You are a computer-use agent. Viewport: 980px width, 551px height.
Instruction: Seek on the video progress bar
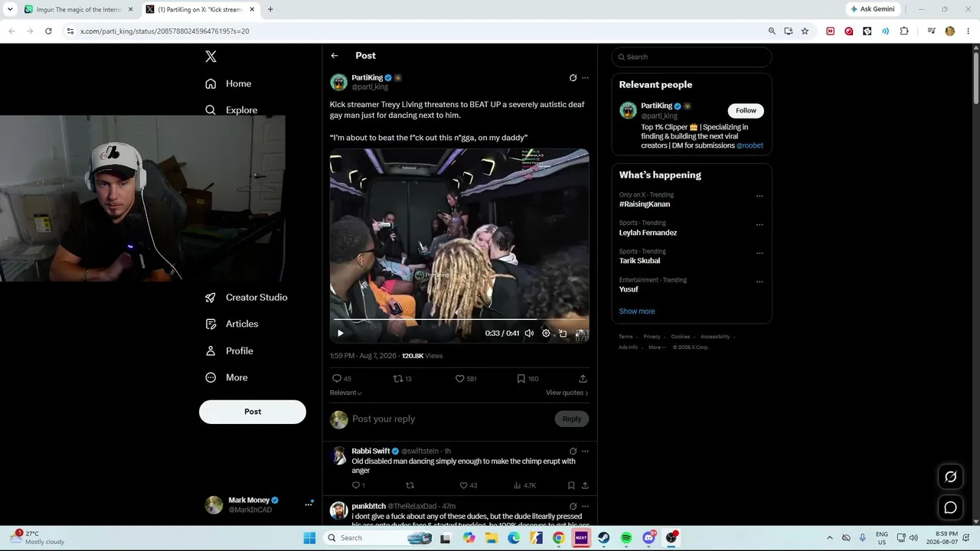pos(459,319)
